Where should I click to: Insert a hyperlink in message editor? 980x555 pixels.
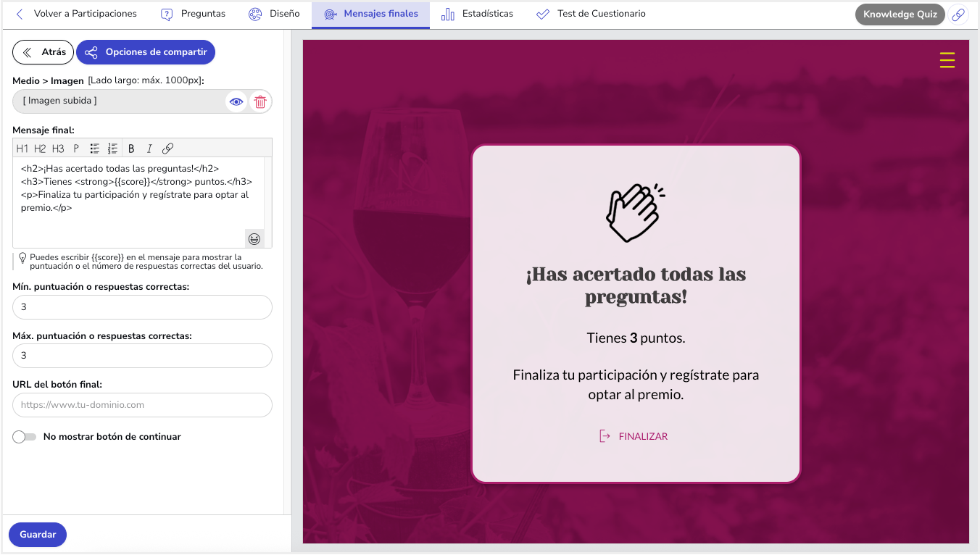click(167, 149)
